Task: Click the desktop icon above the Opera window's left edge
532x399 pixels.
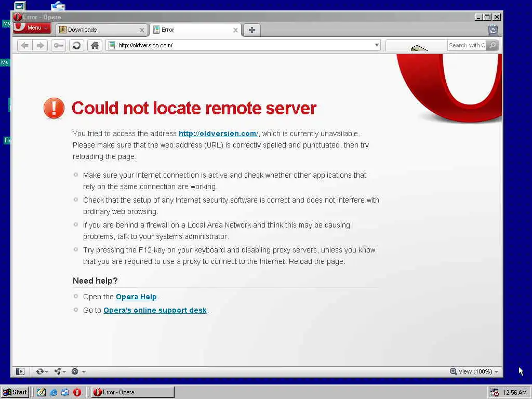Action: pos(20,6)
